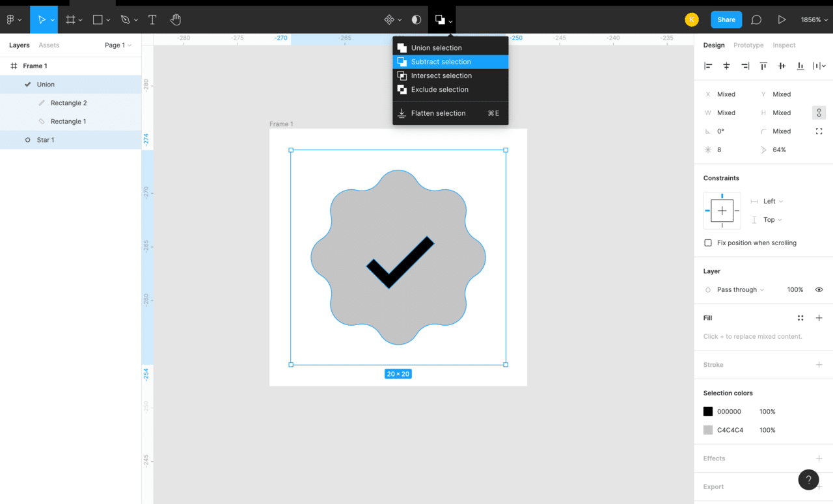Screen dimensions: 833x504
Task: Toggle constrain proportions link icon
Action: pos(819,113)
